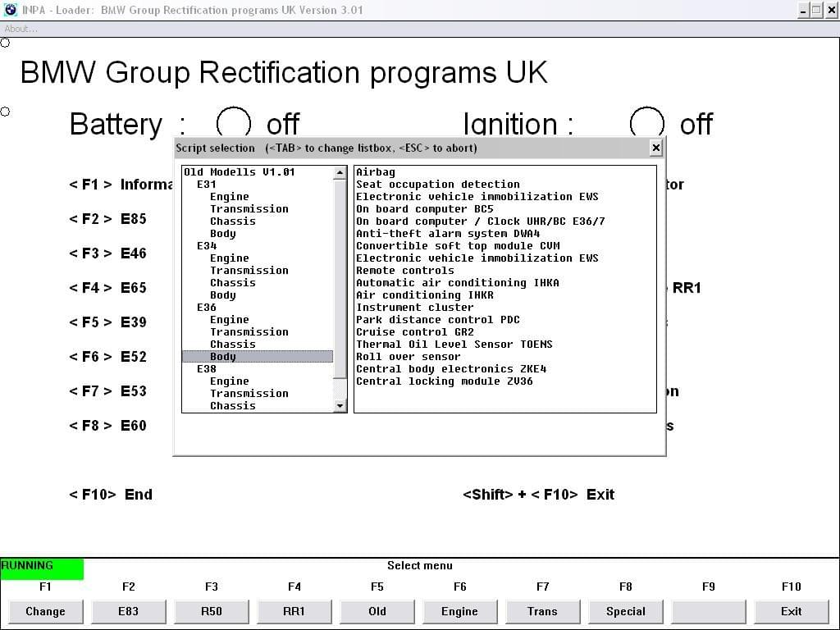The image size is (840, 630).
Task: Click the R50 function button
Action: pos(212,611)
